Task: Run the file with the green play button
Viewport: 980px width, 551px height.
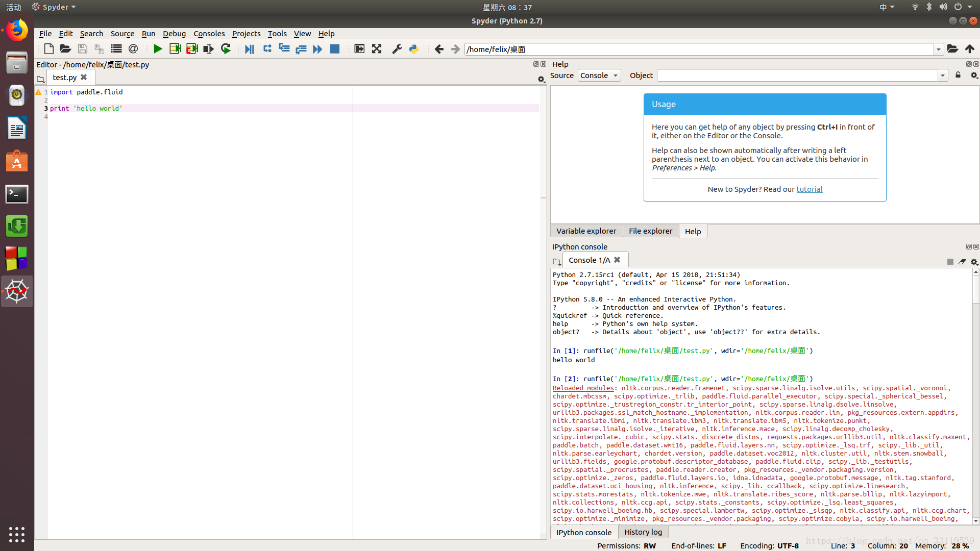Action: coord(158,49)
